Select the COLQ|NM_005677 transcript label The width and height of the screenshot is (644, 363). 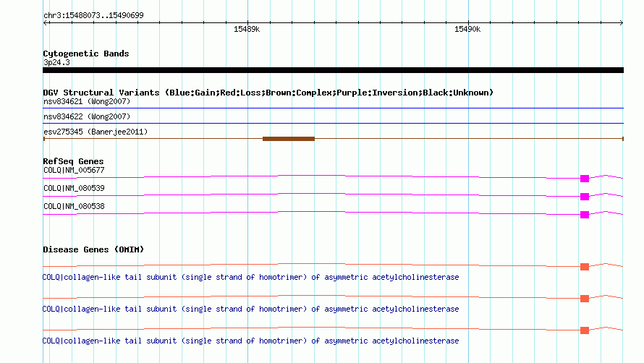[74, 170]
